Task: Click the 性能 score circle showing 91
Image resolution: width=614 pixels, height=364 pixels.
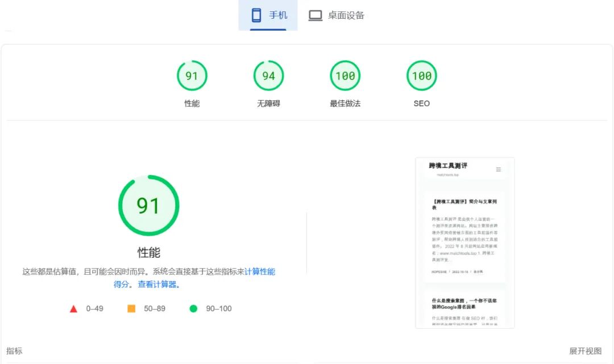Action: 192,76
